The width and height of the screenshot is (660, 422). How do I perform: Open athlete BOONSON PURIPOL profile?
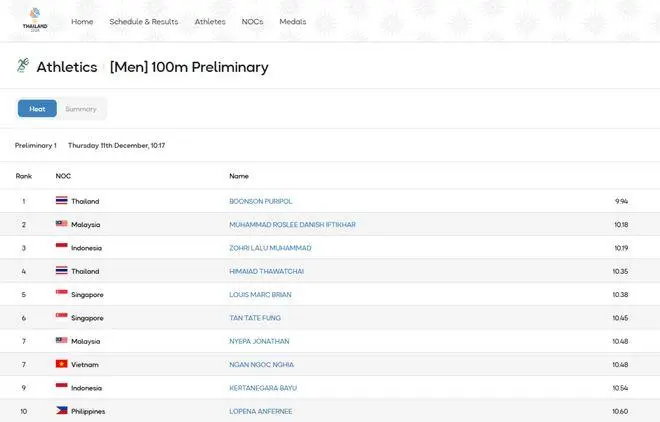[263, 201]
